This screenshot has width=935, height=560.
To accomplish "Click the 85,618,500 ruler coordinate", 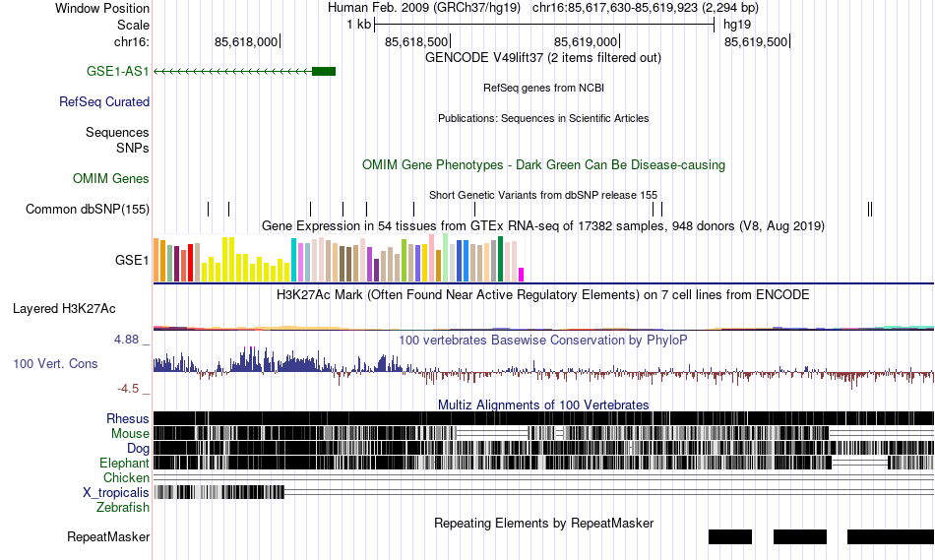I will [x=416, y=41].
